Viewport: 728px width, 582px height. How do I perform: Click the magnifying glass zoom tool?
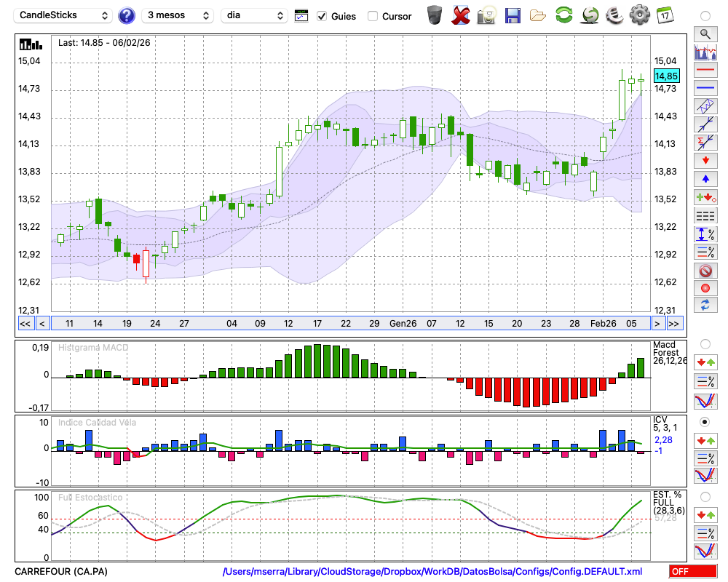pyautogui.click(x=705, y=33)
